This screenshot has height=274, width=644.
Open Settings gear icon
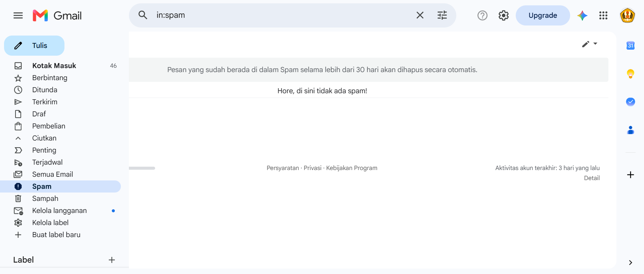[503, 15]
